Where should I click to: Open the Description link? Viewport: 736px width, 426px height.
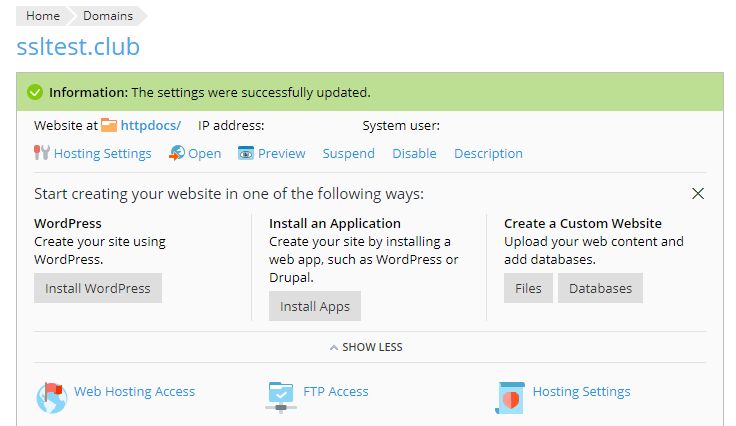[x=488, y=153]
